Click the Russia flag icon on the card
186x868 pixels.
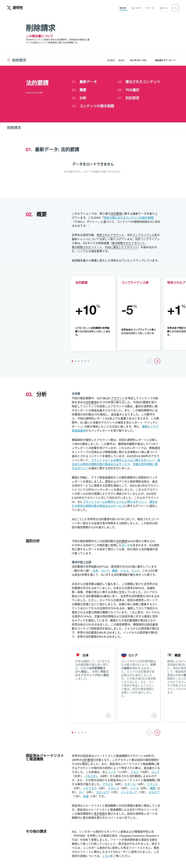(124, 655)
